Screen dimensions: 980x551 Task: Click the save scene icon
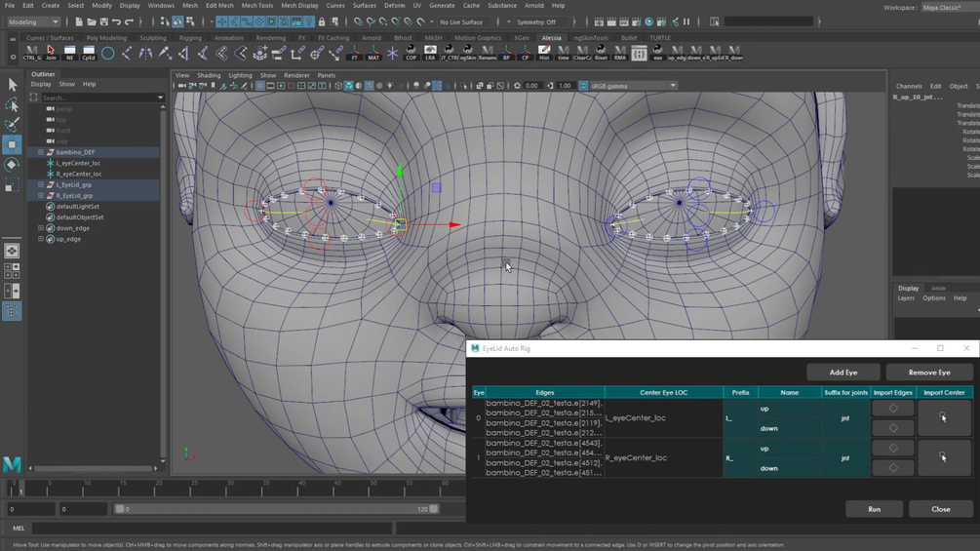pos(103,21)
